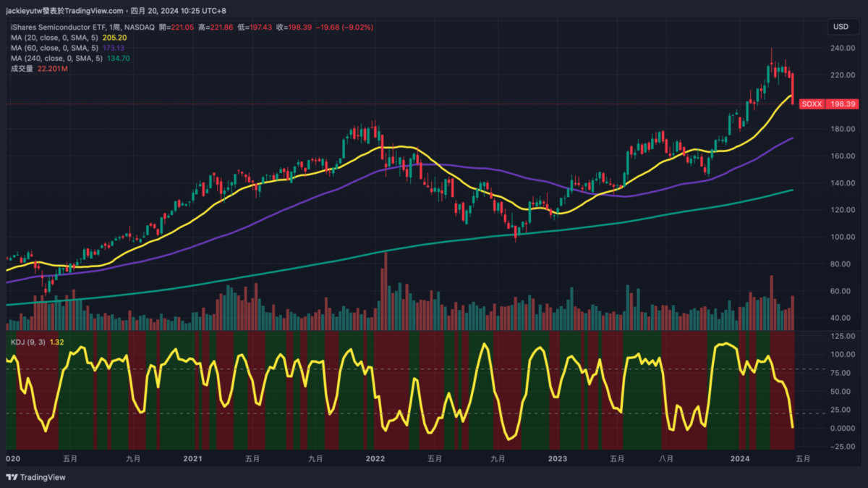Open the USD currency selector
The image size is (868, 488).
point(841,27)
